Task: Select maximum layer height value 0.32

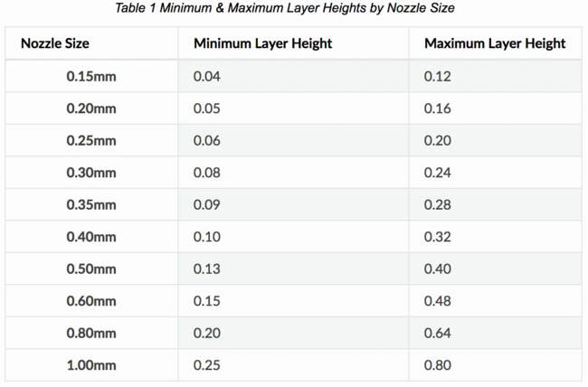Action: 438,237
